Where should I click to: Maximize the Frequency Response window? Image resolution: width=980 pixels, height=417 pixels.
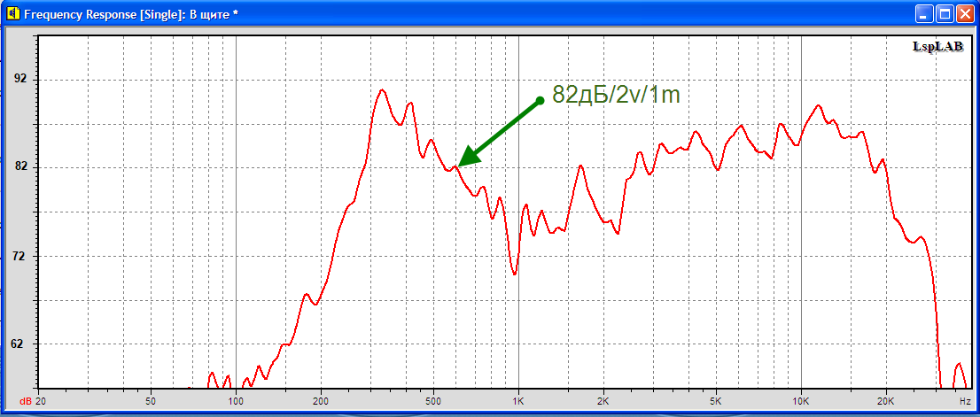click(x=945, y=14)
